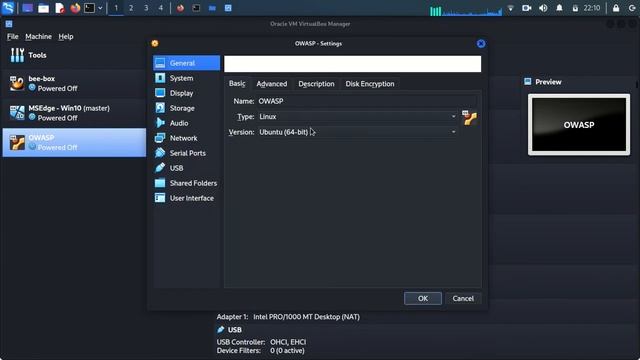Open the volume control in system tray

click(x=543, y=8)
